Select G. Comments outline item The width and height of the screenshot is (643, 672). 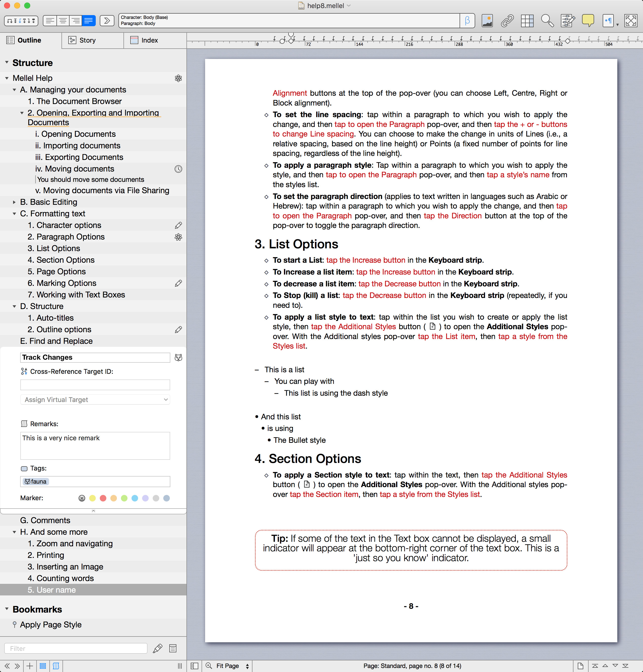(x=45, y=520)
